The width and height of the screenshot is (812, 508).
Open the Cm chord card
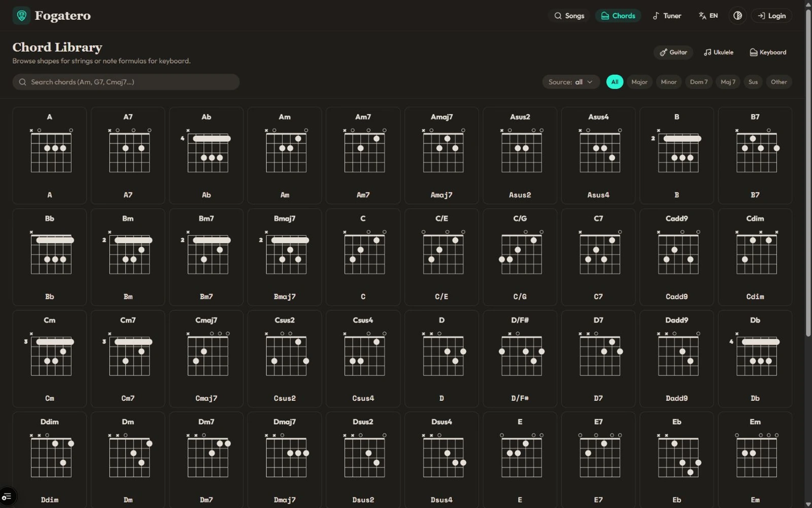pyautogui.click(x=50, y=359)
